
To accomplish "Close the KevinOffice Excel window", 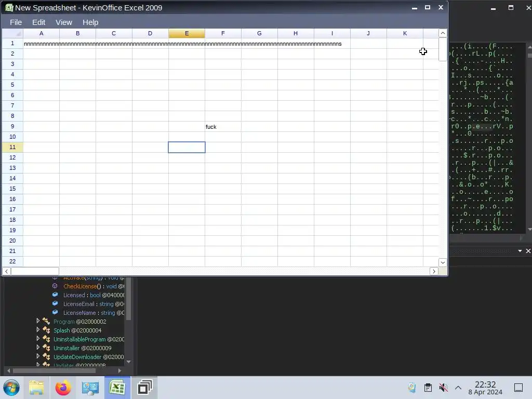I will tap(441, 7).
